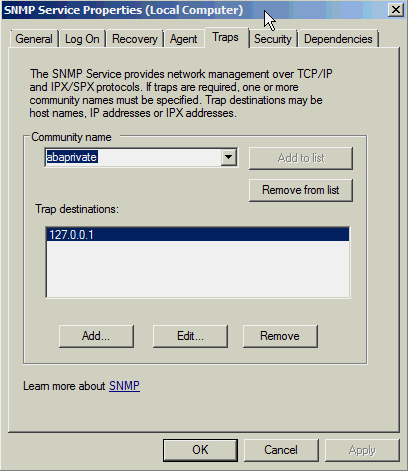Open the Log On tab
This screenshot has height=471, width=408.
click(x=82, y=39)
